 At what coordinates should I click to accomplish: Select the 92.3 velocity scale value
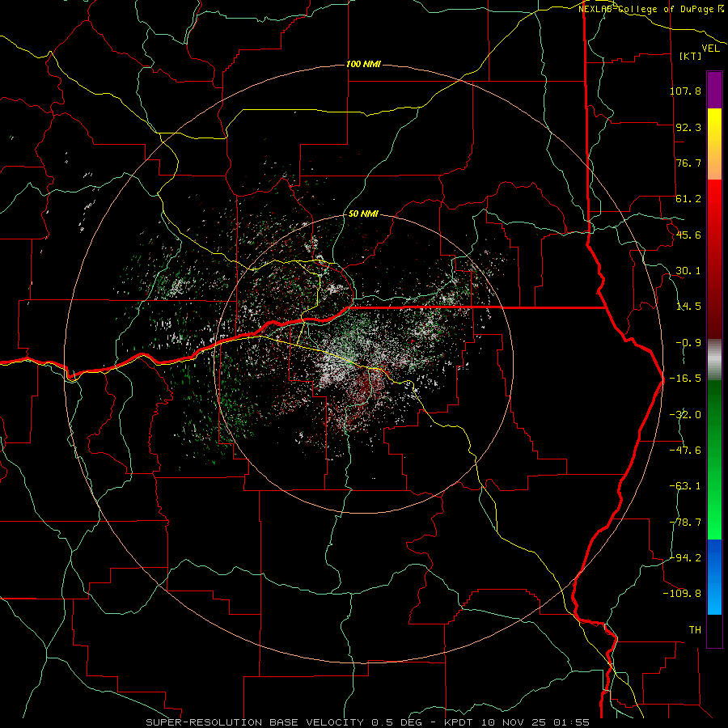[x=688, y=127]
